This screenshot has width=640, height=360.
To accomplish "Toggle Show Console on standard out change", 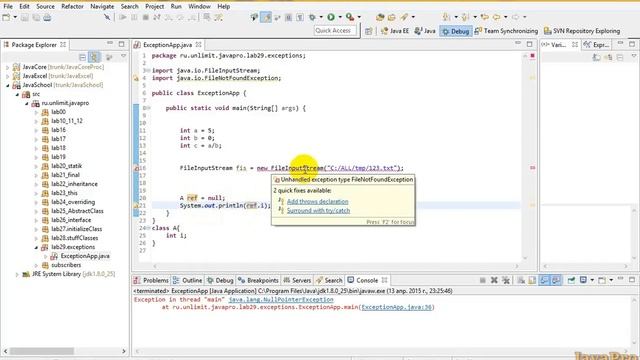I will pos(544,280).
